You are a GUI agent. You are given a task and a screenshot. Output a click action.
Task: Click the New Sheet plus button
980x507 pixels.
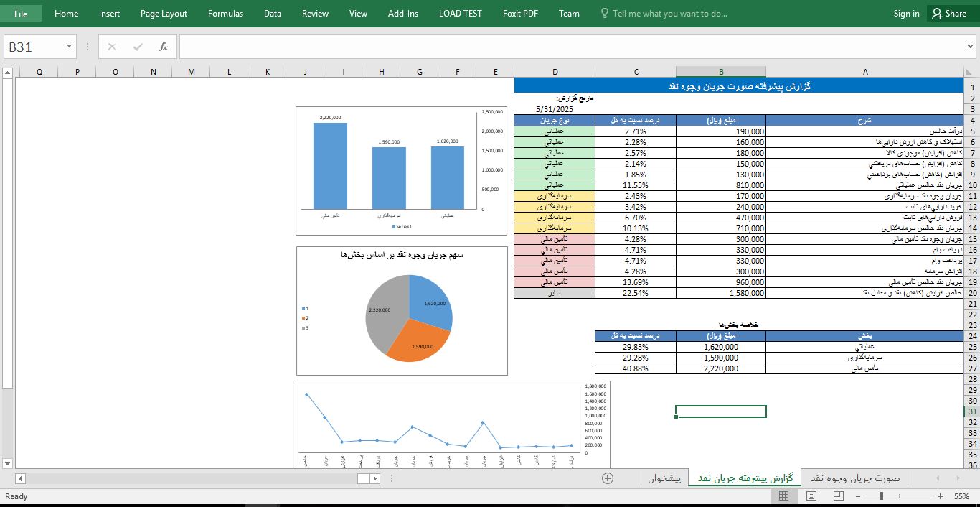tap(608, 478)
